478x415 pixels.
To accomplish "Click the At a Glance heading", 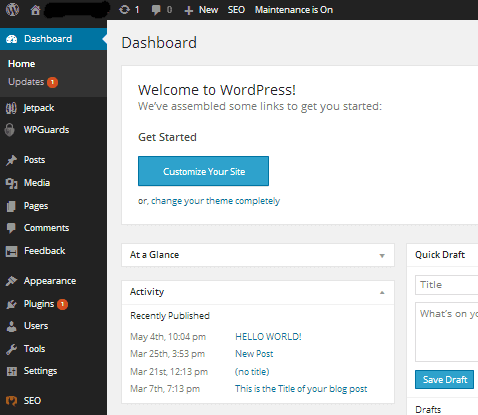I will pyautogui.click(x=154, y=255).
